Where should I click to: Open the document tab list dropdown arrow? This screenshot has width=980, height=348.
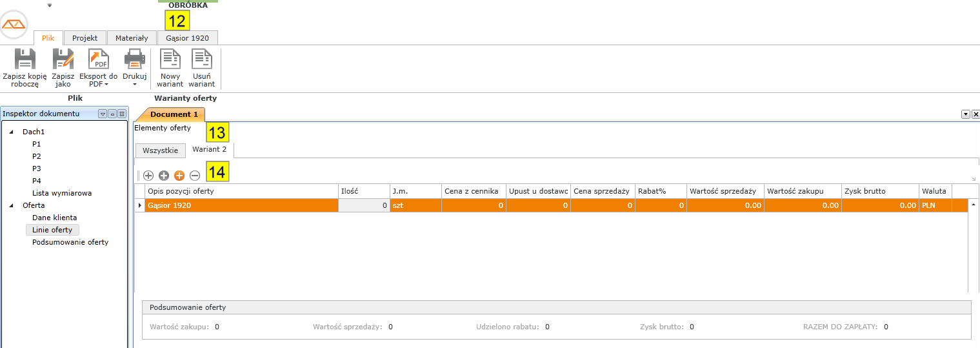965,114
